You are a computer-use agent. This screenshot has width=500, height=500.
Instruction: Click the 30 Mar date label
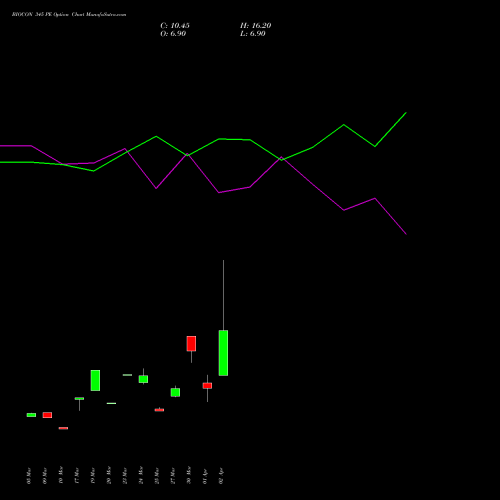point(189,475)
